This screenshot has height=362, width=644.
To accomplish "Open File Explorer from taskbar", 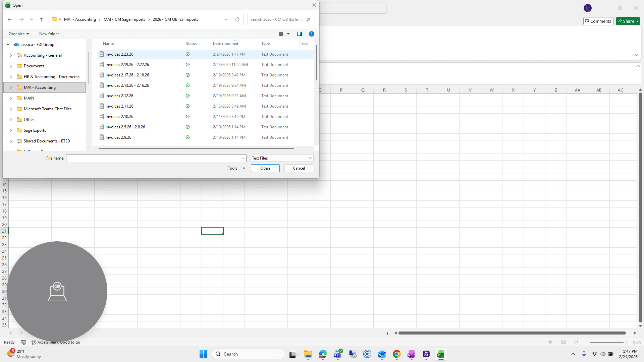I will [308, 354].
